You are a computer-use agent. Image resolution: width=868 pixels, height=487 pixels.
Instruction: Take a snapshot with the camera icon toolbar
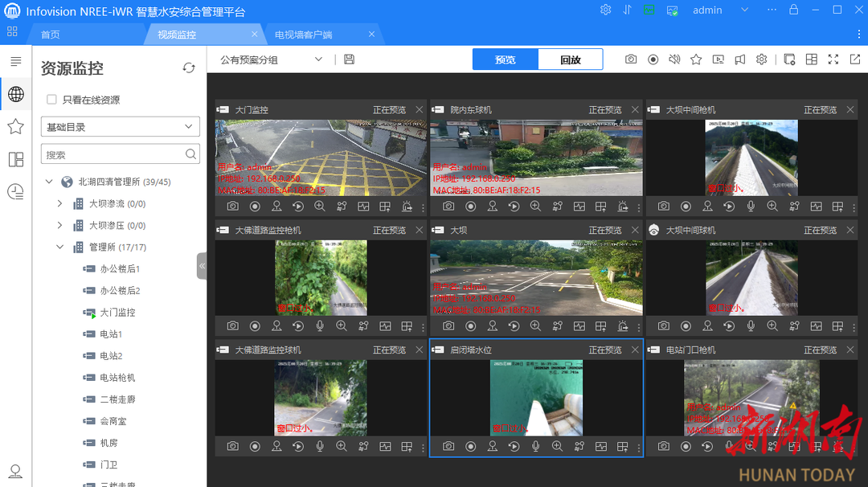tap(631, 59)
